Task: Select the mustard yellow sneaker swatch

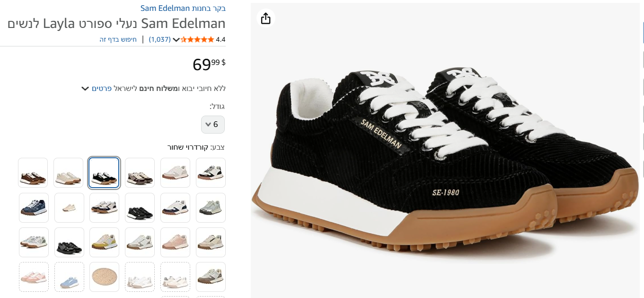Action: coord(104,242)
